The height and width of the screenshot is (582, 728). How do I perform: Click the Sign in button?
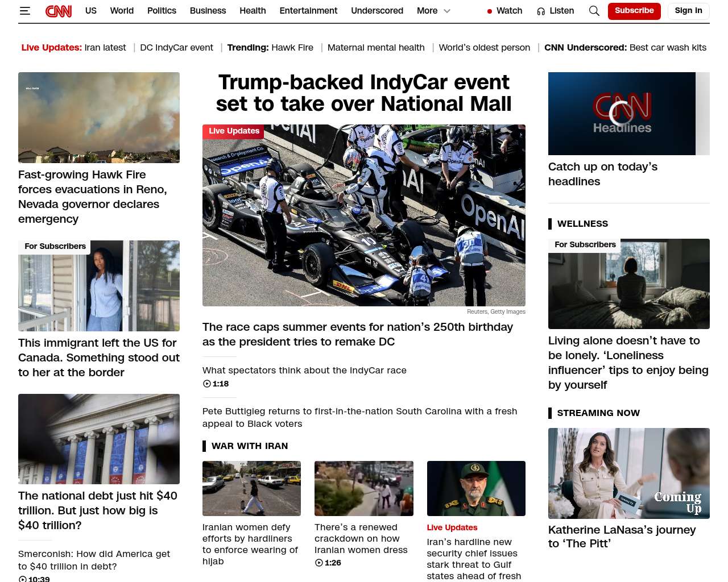coord(688,11)
